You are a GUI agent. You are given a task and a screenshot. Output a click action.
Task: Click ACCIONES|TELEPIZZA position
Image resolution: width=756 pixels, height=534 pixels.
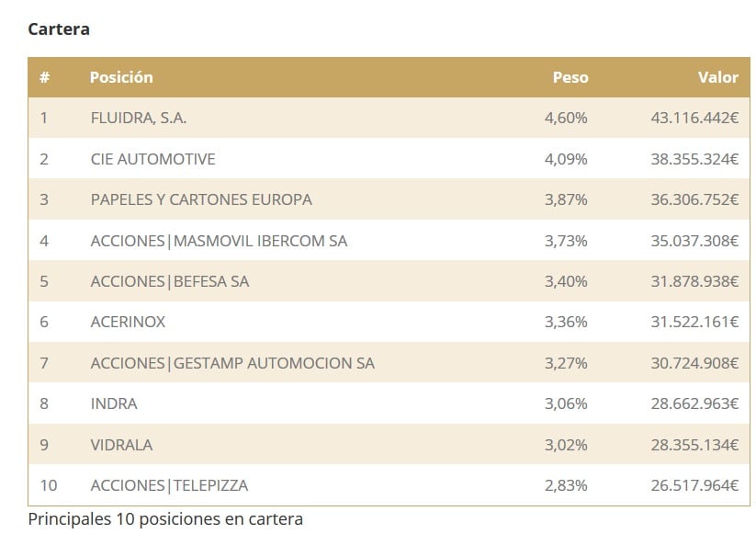[x=169, y=485]
